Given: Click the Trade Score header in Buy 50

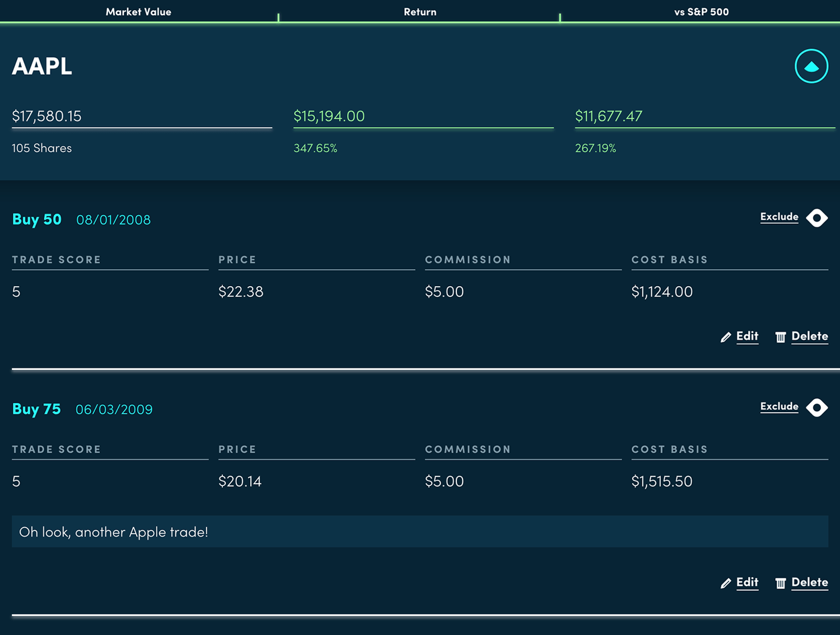Looking at the screenshot, I should pyautogui.click(x=57, y=260).
